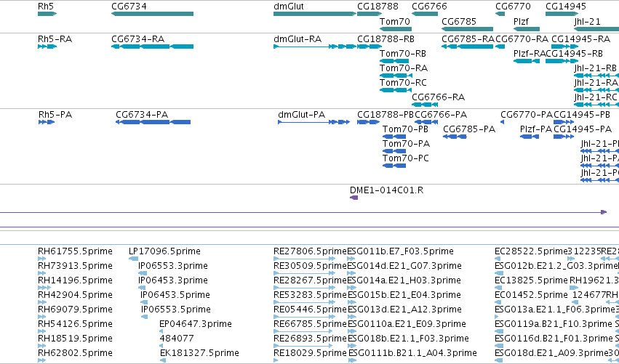Click the Tom70 gene label
This screenshot has width=619, height=364.
[x=395, y=22]
